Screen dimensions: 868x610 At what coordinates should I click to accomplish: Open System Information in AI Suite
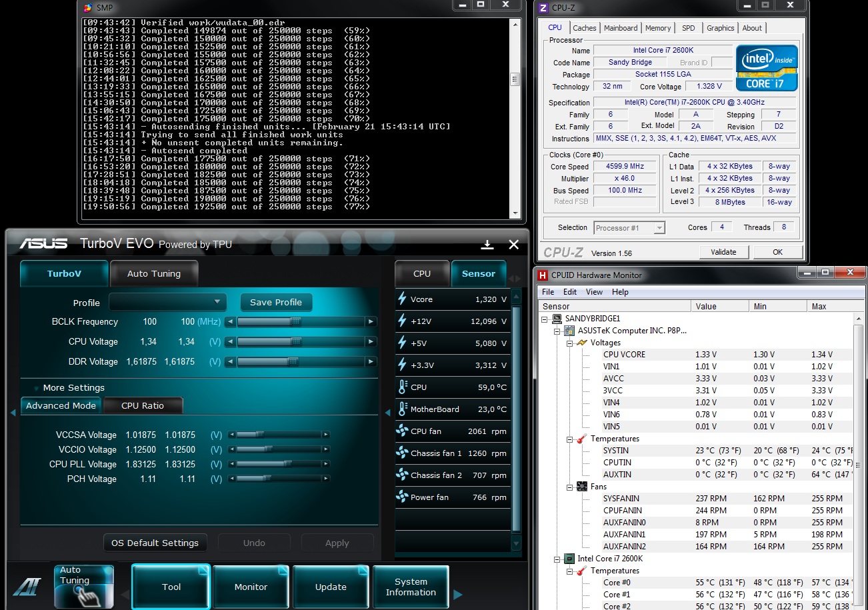(411, 587)
